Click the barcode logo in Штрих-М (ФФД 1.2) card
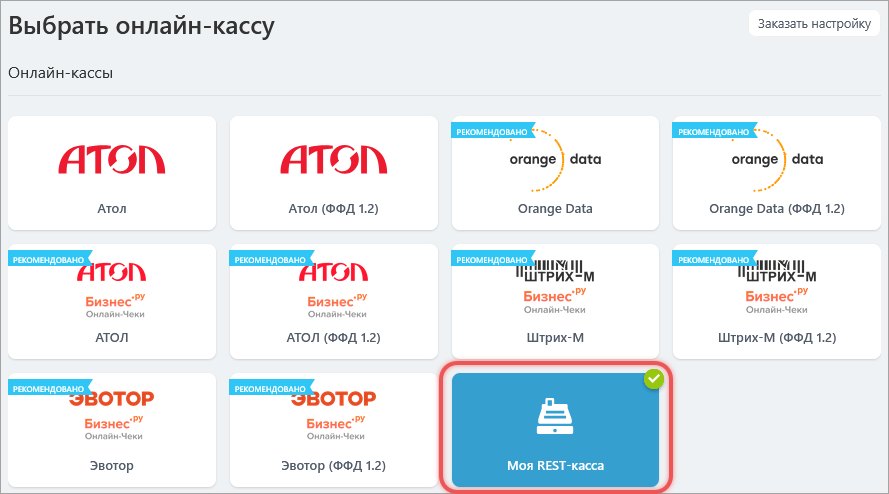Viewport: 889px width, 494px height. (x=777, y=271)
